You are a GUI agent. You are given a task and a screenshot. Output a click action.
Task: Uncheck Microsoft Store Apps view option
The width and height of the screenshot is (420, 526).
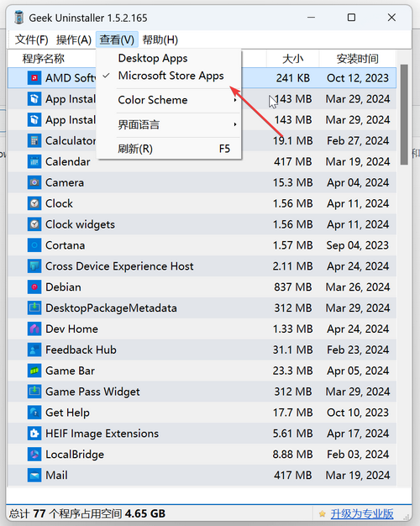pos(169,76)
